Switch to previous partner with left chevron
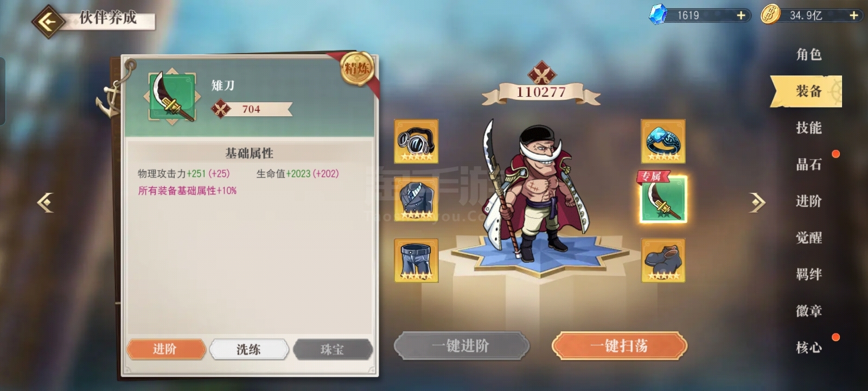The height and width of the screenshot is (391, 868). pyautogui.click(x=45, y=202)
